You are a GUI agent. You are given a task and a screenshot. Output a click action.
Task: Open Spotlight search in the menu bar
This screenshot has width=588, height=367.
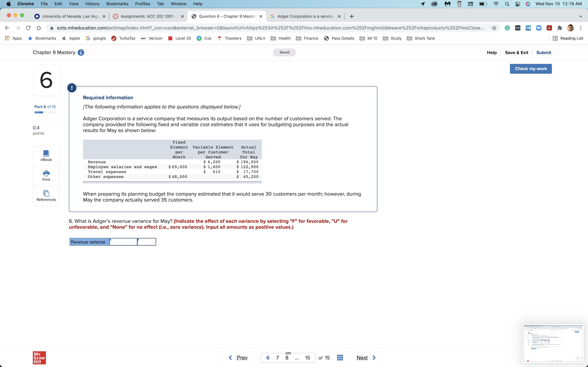507,4
